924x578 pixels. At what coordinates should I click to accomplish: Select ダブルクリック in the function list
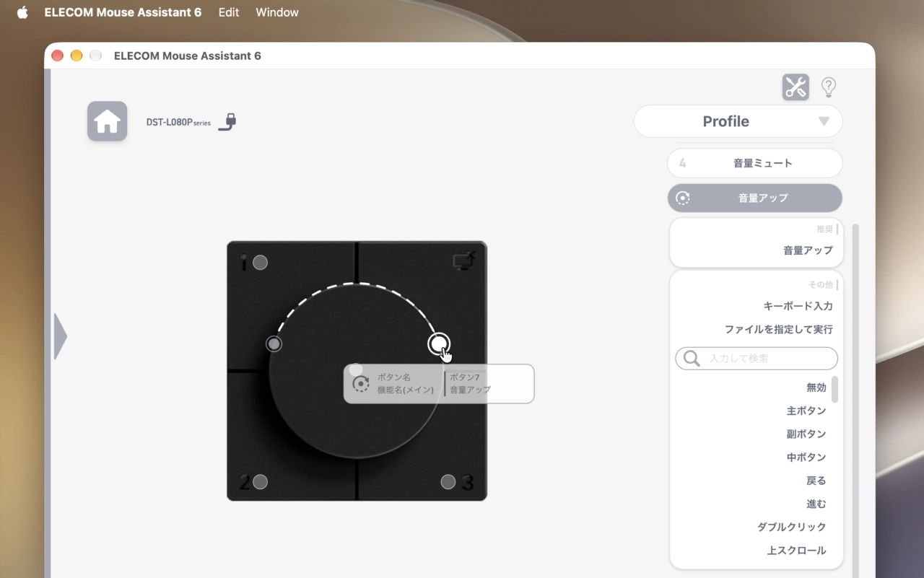tap(791, 527)
